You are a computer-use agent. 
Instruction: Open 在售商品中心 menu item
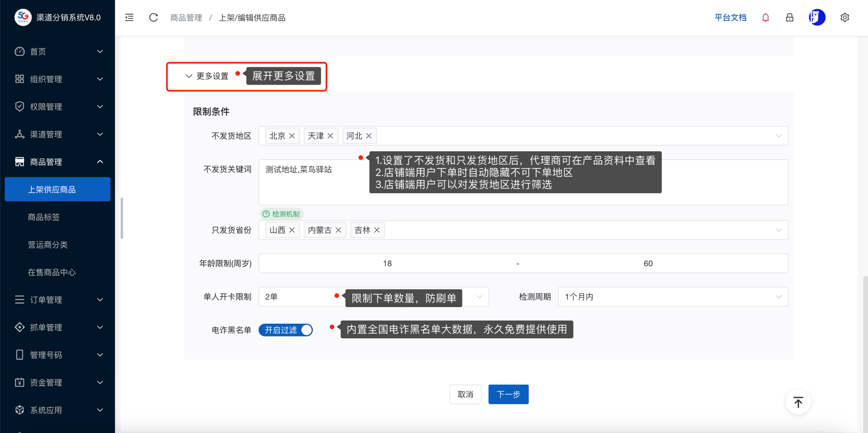point(52,272)
